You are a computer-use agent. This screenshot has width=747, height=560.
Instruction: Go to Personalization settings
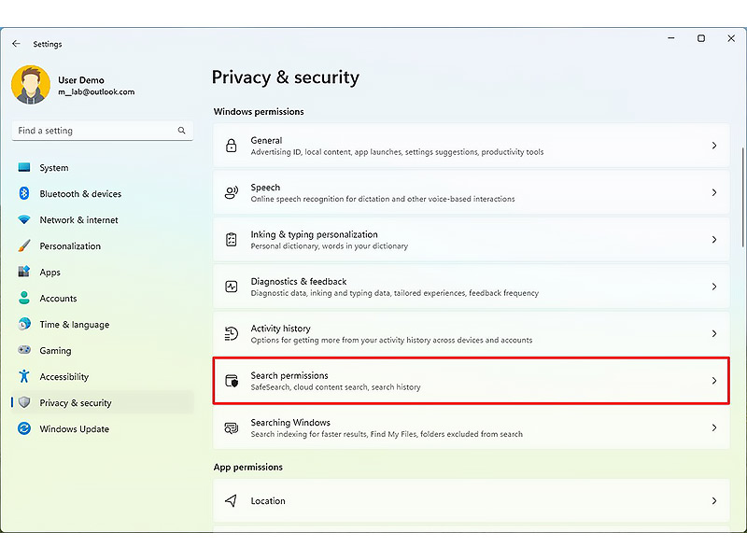click(70, 246)
